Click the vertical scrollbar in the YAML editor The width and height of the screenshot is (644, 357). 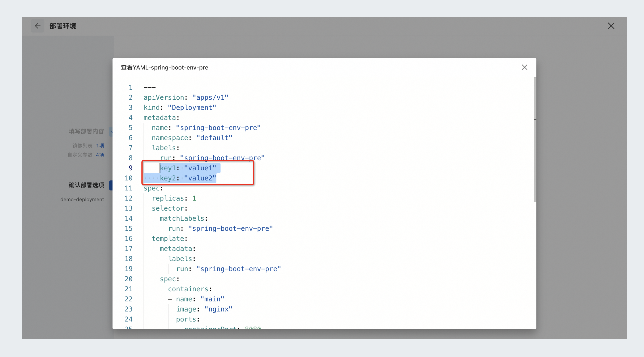coord(535,140)
